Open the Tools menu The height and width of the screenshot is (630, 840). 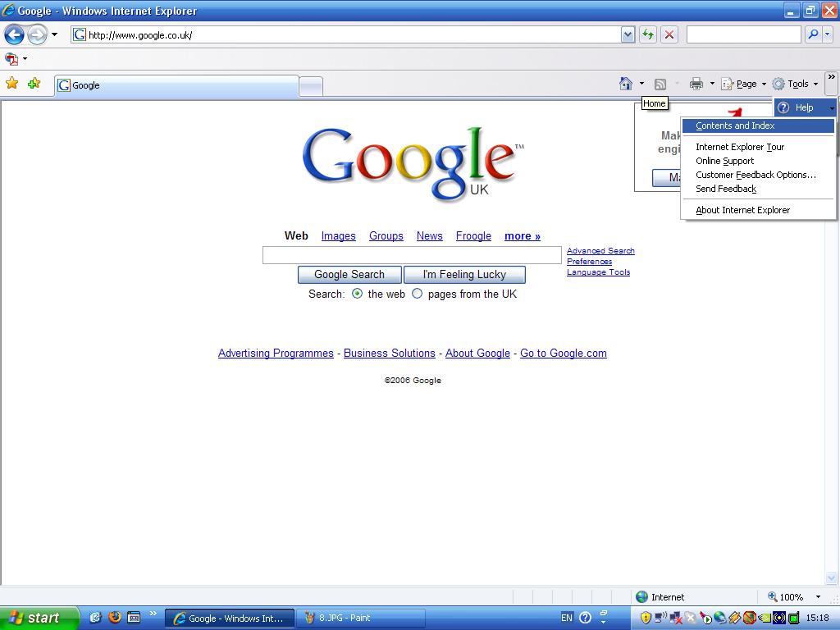coord(795,84)
